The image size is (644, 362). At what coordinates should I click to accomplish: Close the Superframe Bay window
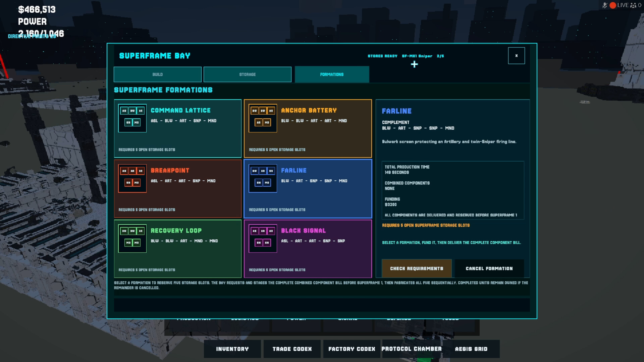(x=516, y=56)
